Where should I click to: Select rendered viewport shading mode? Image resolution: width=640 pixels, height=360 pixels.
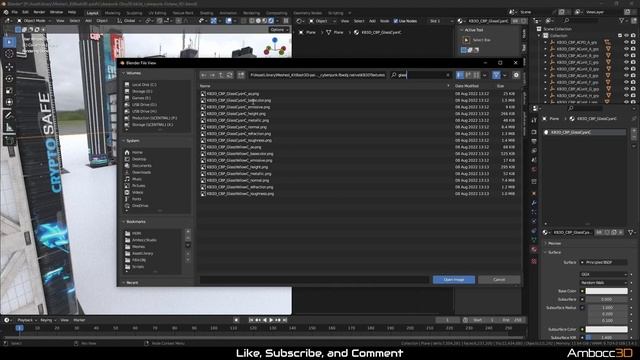click(271, 21)
